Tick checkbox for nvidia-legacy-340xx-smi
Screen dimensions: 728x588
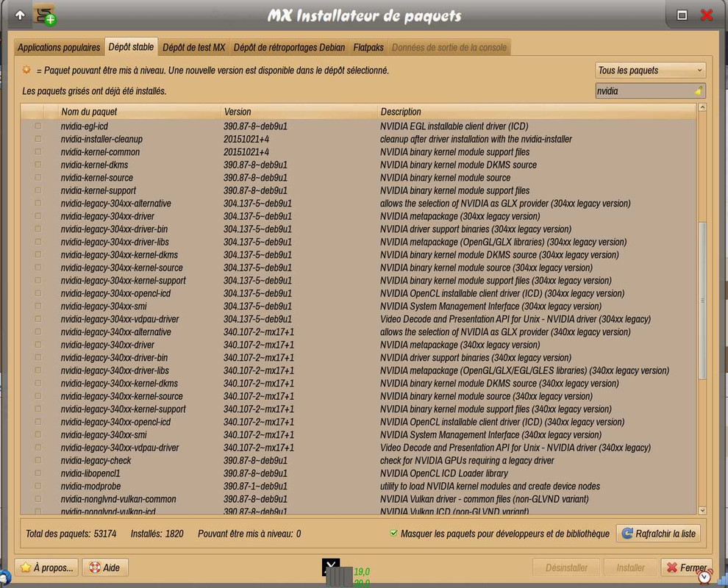tap(38, 434)
